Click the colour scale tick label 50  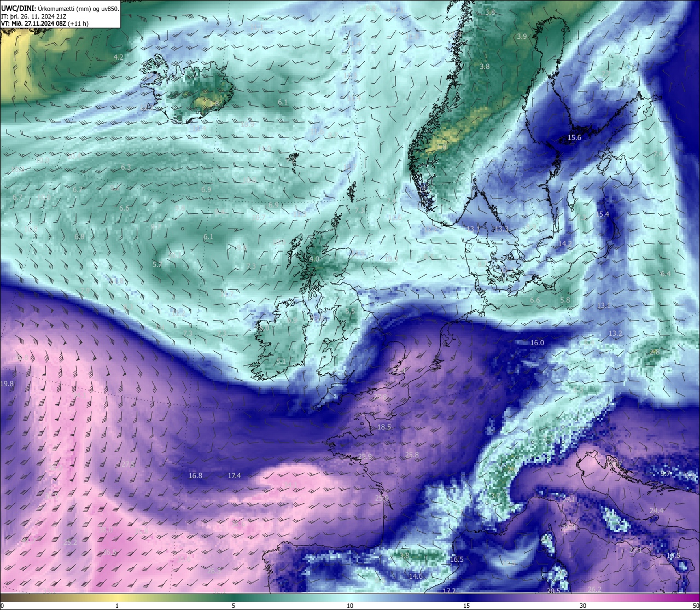(696, 606)
